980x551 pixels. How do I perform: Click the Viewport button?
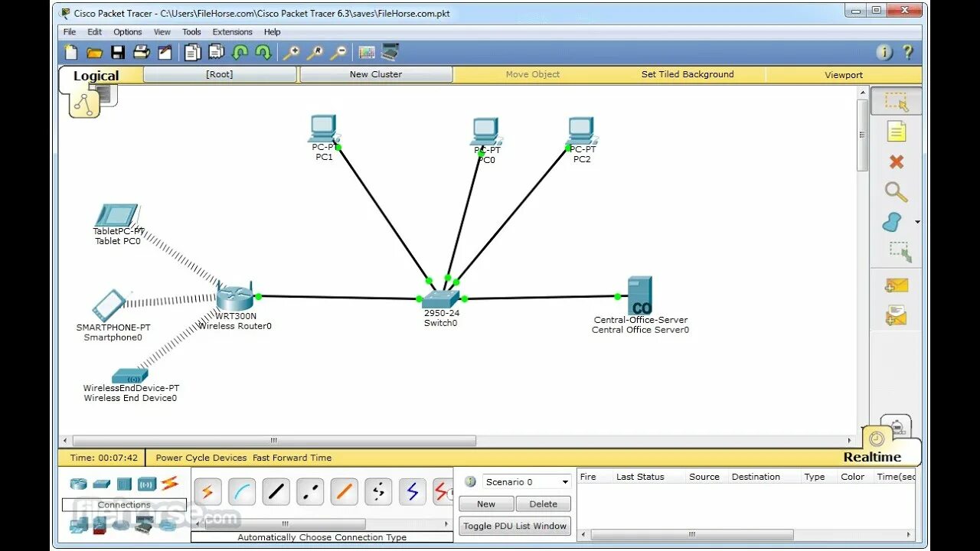844,75
